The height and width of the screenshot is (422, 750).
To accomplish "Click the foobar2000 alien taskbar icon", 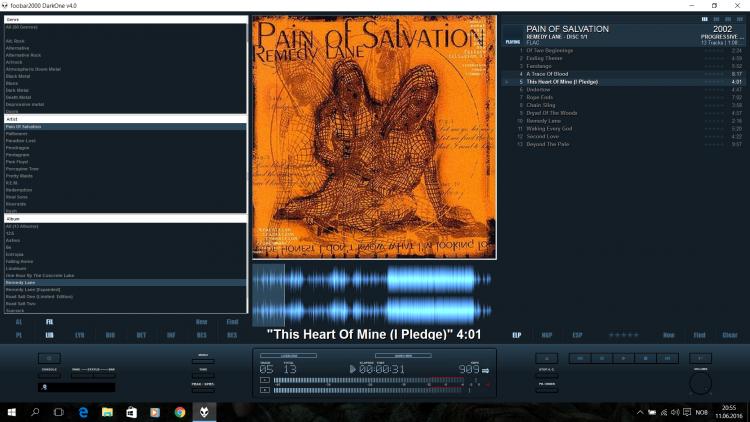I will point(204,412).
